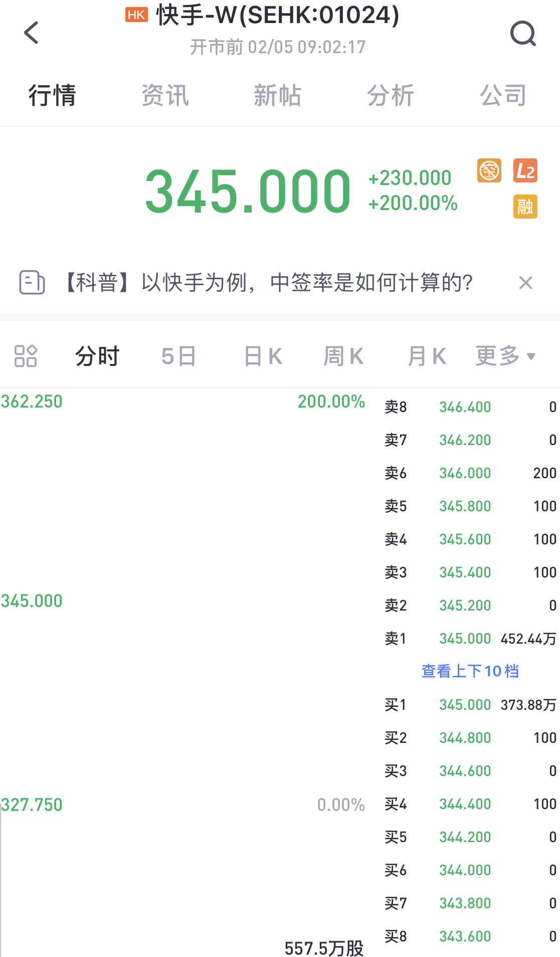This screenshot has height=957, width=560.
Task: Select the 卖7 row at 346.200
Action: point(470,440)
